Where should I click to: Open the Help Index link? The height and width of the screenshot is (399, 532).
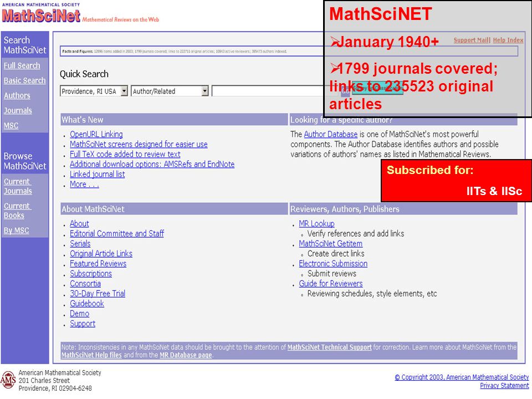pyautogui.click(x=508, y=40)
